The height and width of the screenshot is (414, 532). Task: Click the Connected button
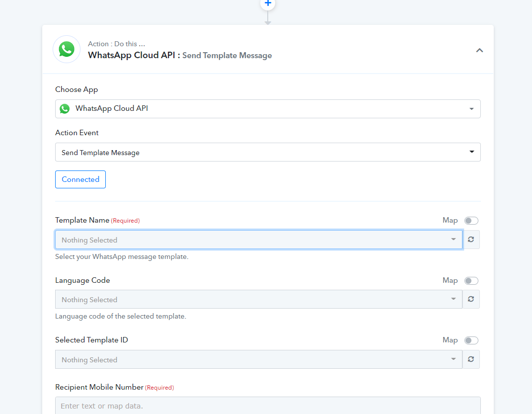tap(80, 179)
